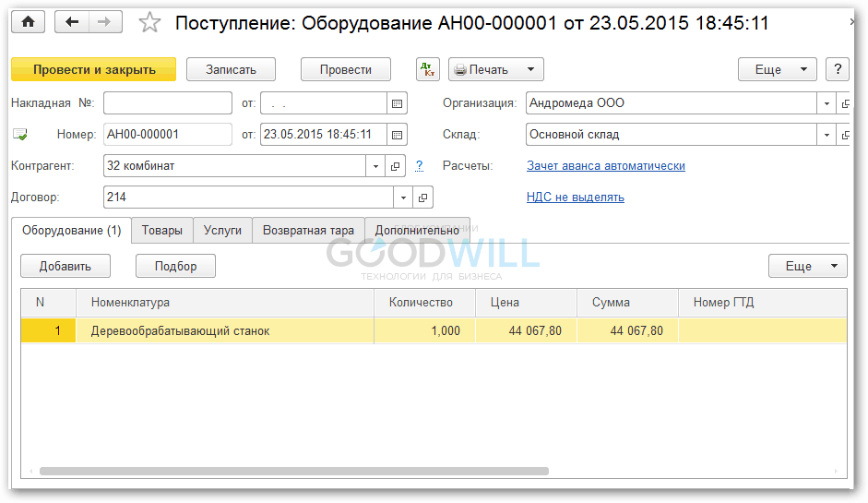
Task: Click the posted document status icon
Action: point(20,135)
